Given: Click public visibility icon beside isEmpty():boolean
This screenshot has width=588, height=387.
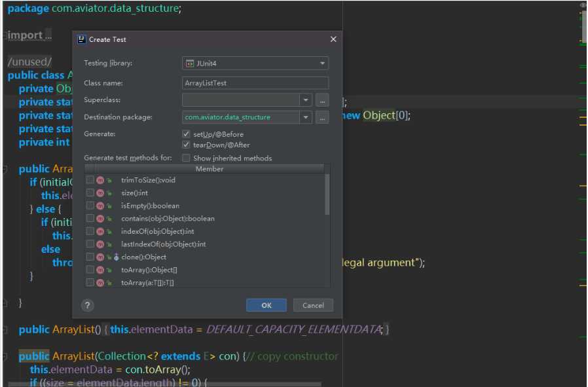Looking at the screenshot, I should pos(109,206).
